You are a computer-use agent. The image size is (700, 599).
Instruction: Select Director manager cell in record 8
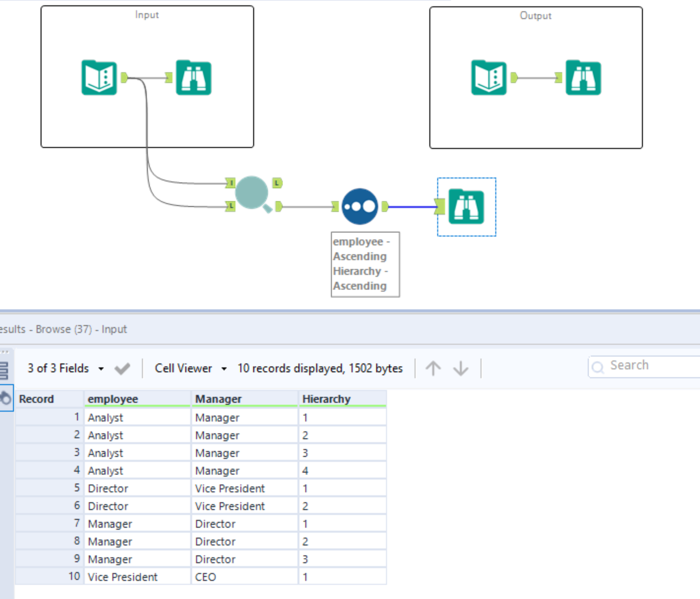pos(244,542)
